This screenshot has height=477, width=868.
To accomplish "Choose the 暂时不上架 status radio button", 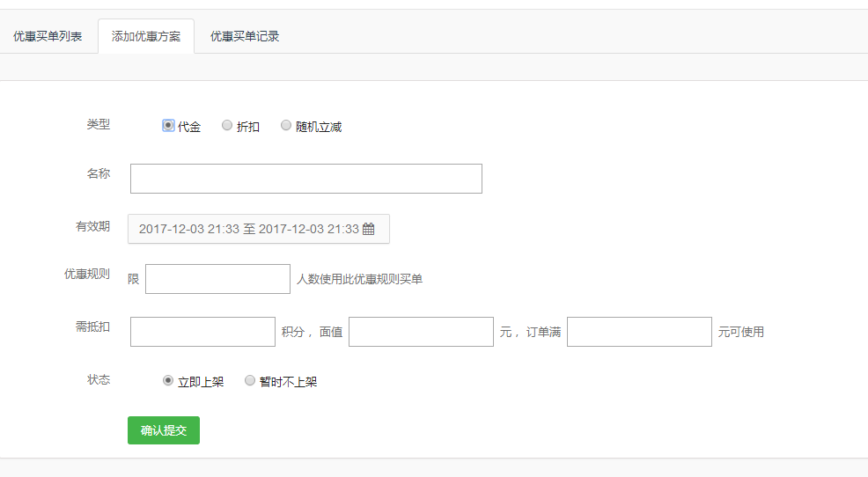I will click(250, 381).
